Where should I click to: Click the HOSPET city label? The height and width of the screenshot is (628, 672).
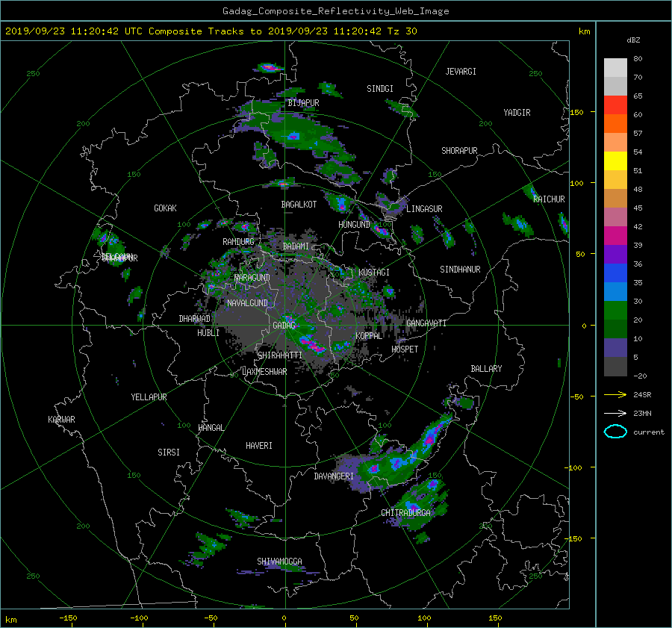[x=405, y=349]
